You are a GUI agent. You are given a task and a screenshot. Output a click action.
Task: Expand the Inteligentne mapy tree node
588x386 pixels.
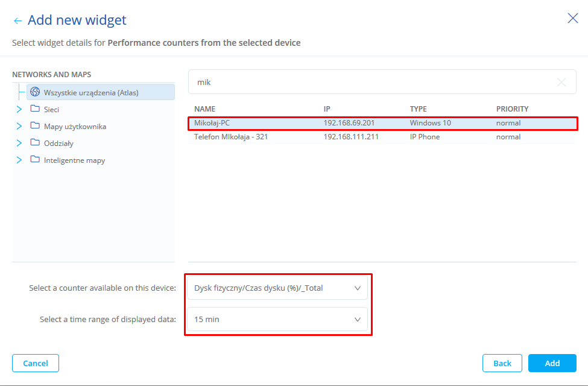pyautogui.click(x=19, y=160)
